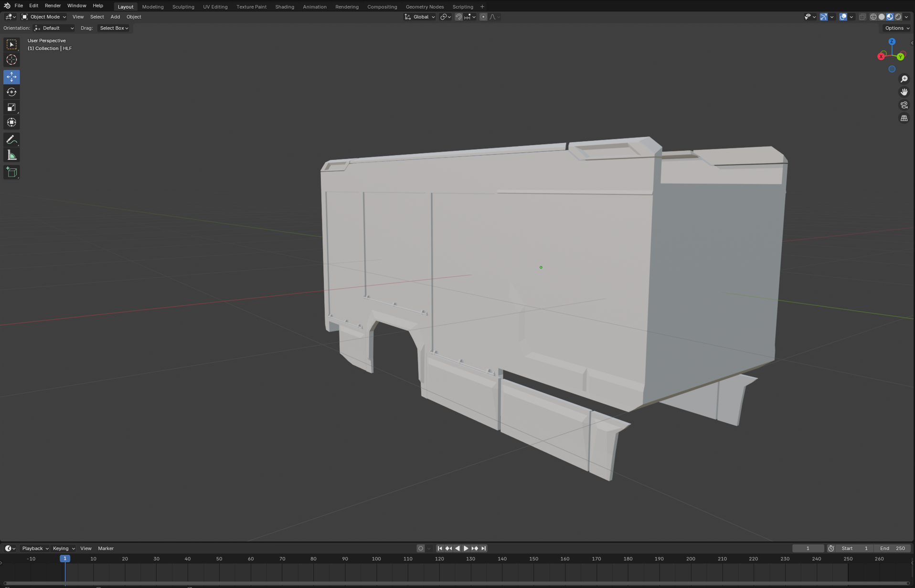Click the Options button in viewport

(x=896, y=28)
